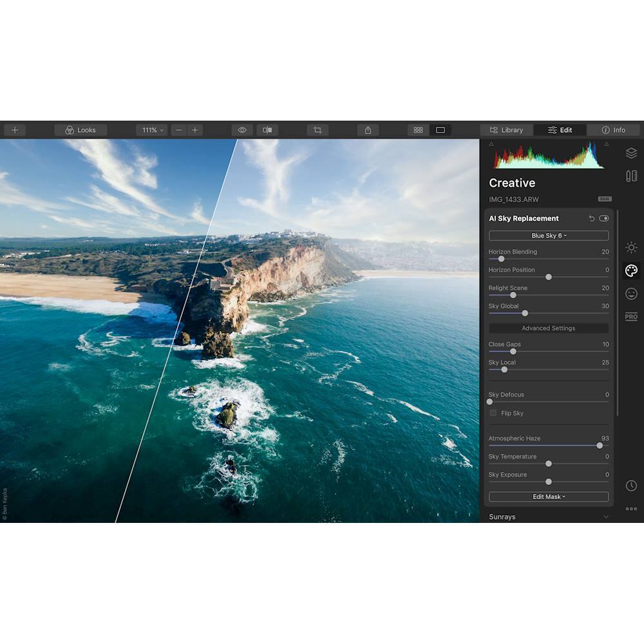Collapse the Advanced Settings section
This screenshot has width=644, height=644.
pos(549,328)
